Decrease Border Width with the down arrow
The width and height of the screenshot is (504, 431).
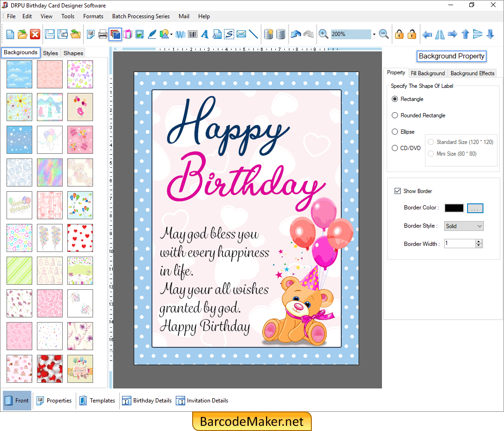(x=479, y=245)
